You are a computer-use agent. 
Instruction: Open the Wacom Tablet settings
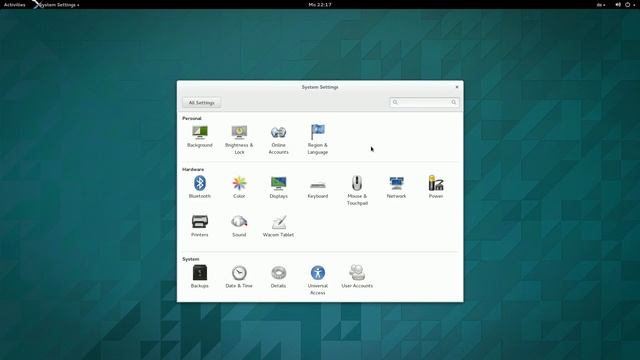[x=278, y=226]
